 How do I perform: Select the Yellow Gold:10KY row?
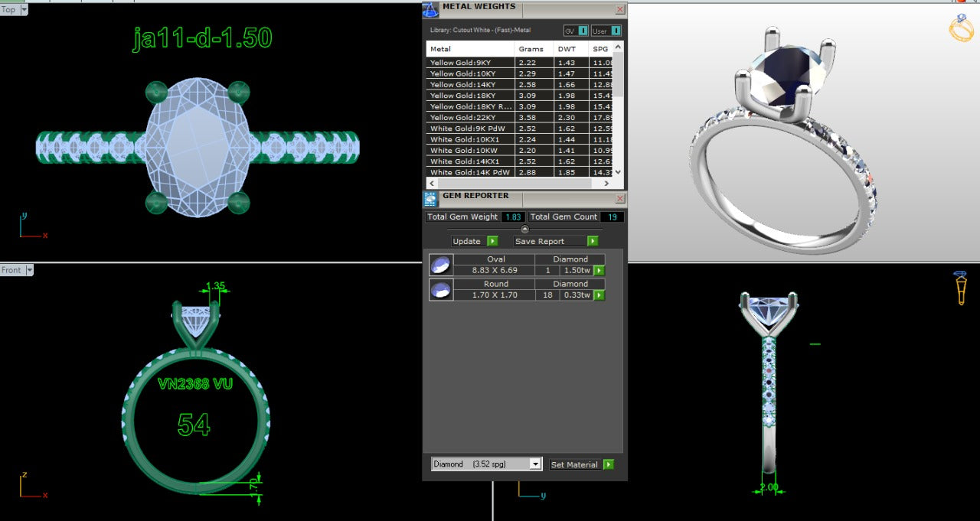pyautogui.click(x=520, y=73)
